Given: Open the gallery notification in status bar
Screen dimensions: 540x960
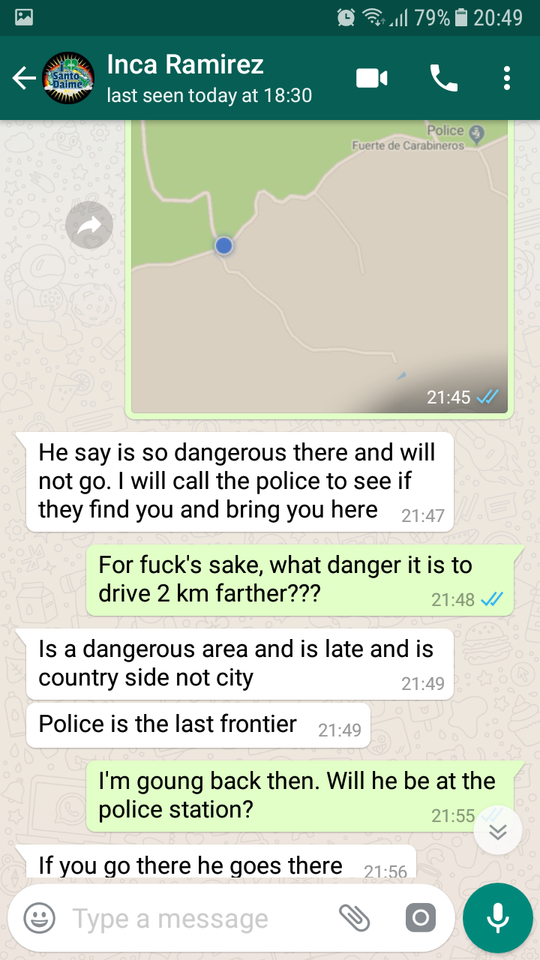Looking at the screenshot, I should [24, 18].
